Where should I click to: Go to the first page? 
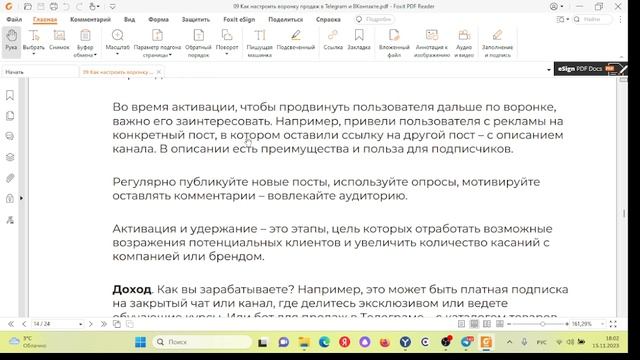(11, 324)
